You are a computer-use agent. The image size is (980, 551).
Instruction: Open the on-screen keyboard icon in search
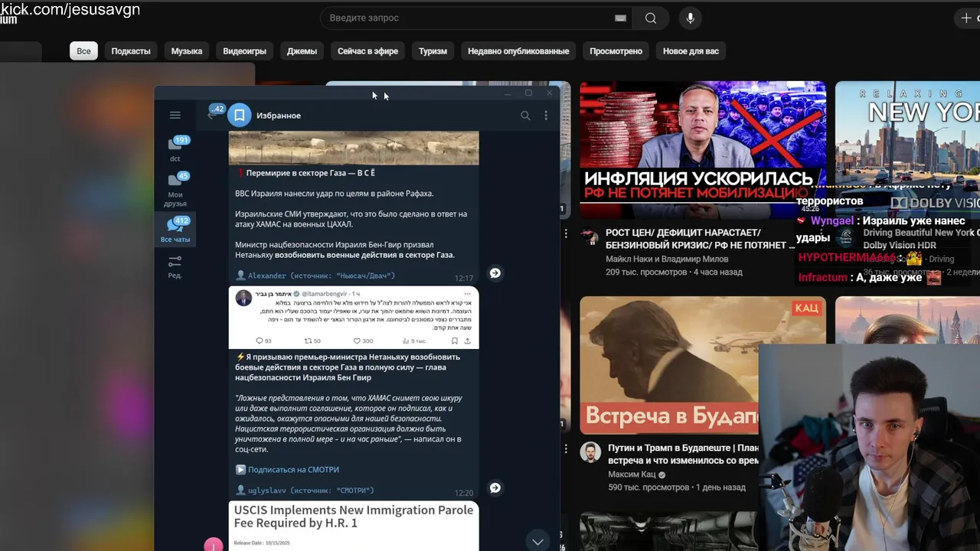point(620,18)
